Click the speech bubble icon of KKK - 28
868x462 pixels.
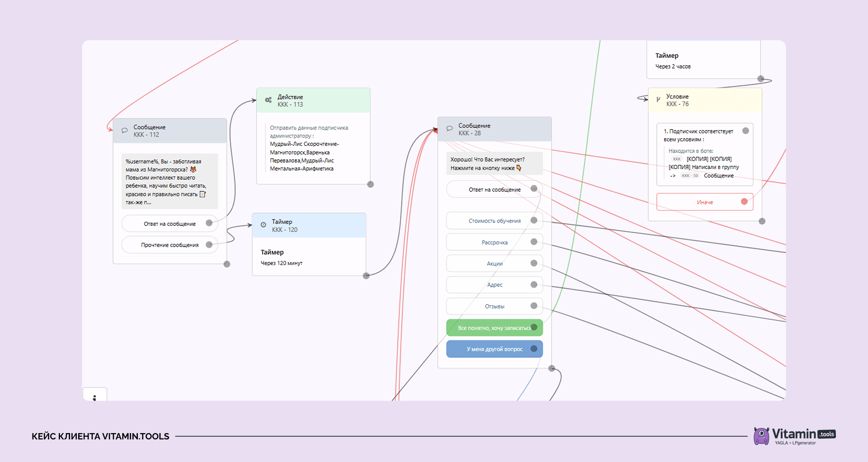[449, 129]
